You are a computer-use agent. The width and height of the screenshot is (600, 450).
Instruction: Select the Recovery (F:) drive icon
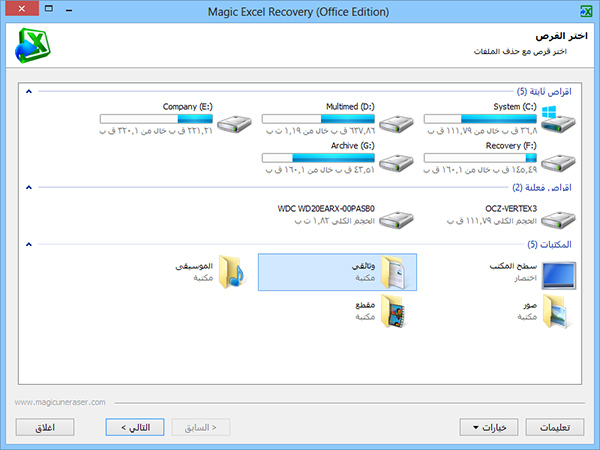pos(559,163)
